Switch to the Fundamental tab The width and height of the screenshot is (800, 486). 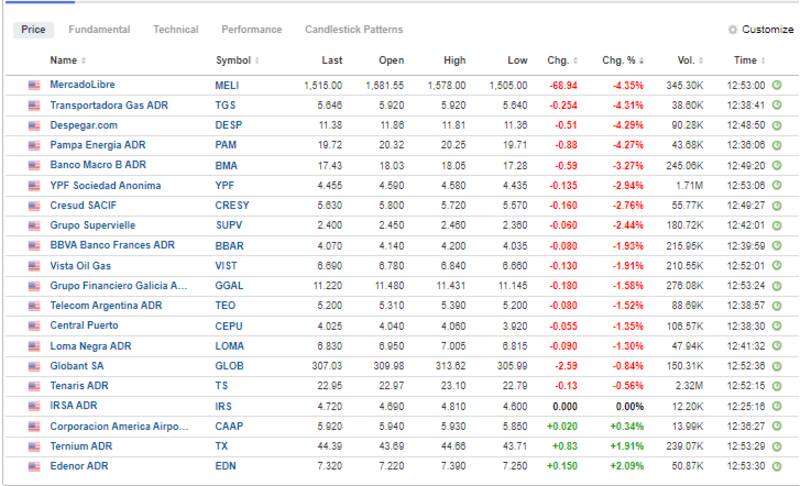(99, 30)
